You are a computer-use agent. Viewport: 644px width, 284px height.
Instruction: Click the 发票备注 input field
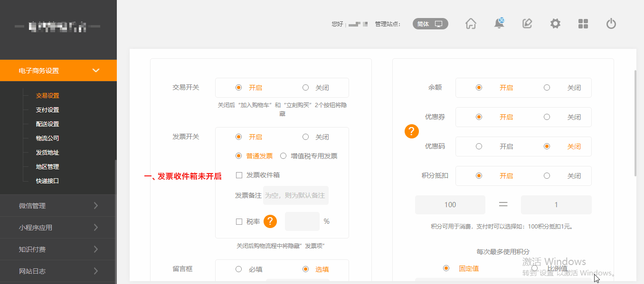click(x=295, y=195)
